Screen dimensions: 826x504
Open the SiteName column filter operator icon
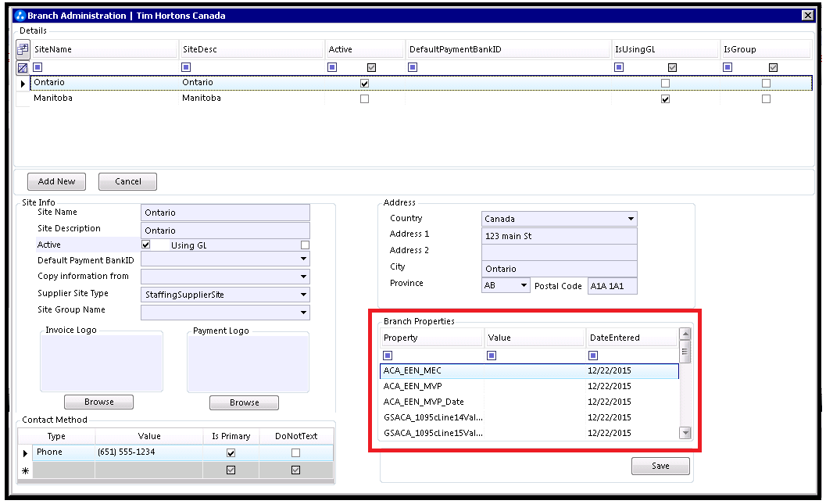tap(38, 67)
